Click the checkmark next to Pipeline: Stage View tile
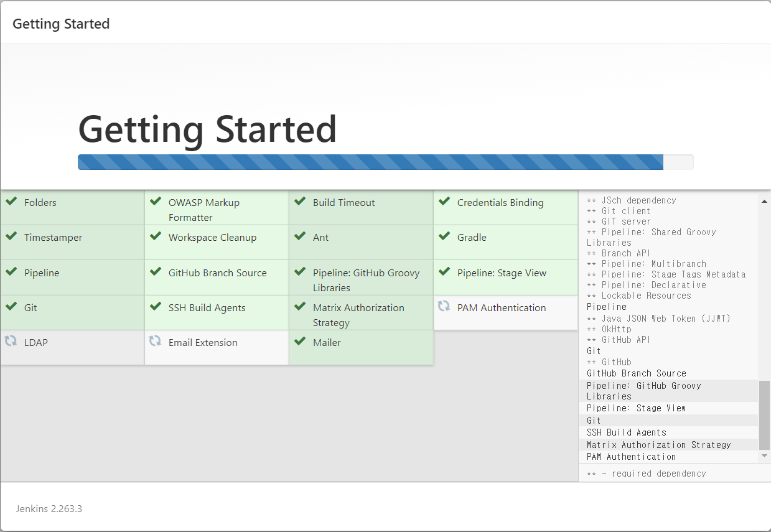The width and height of the screenshot is (771, 532). (444, 272)
